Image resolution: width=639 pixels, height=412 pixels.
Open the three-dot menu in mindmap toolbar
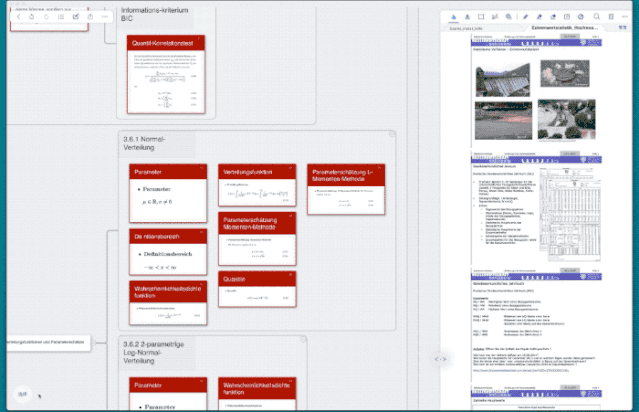tap(105, 17)
